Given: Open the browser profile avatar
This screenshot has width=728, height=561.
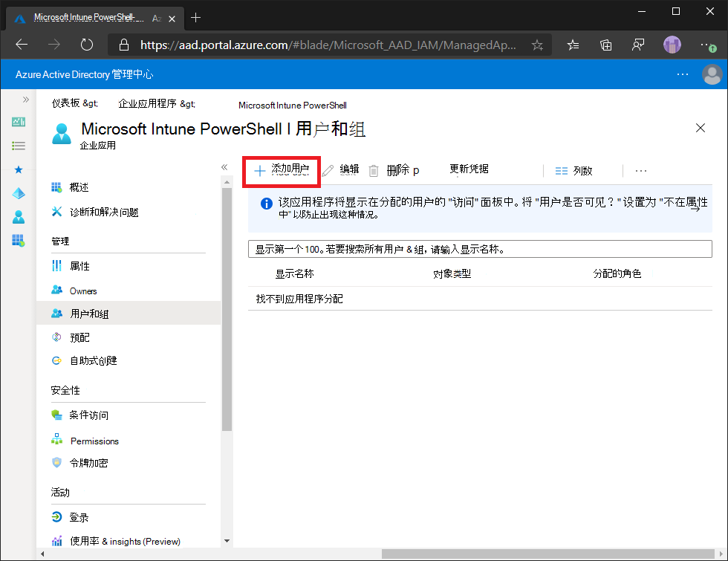Looking at the screenshot, I should [672, 45].
